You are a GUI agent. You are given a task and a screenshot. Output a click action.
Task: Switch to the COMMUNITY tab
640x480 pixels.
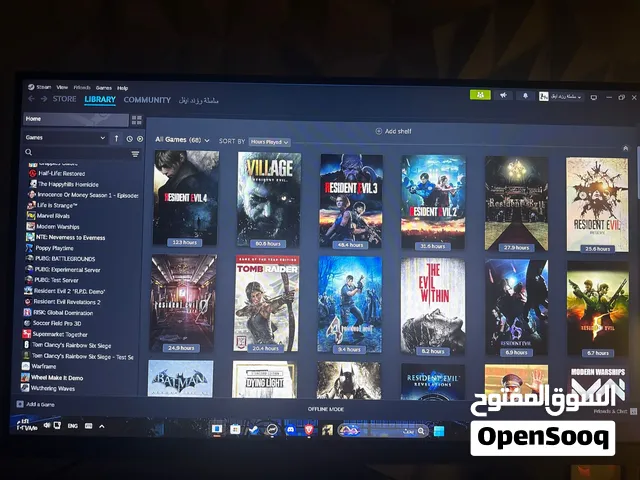(x=147, y=100)
